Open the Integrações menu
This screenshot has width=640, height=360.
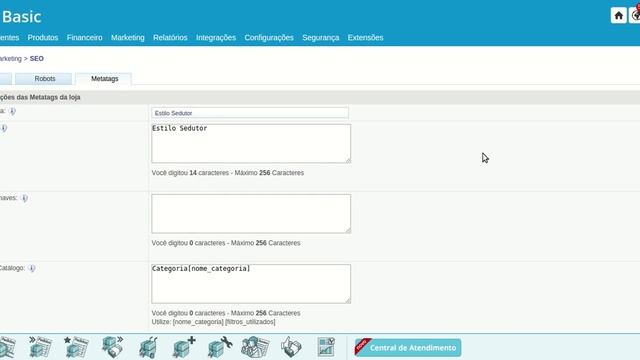[216, 38]
